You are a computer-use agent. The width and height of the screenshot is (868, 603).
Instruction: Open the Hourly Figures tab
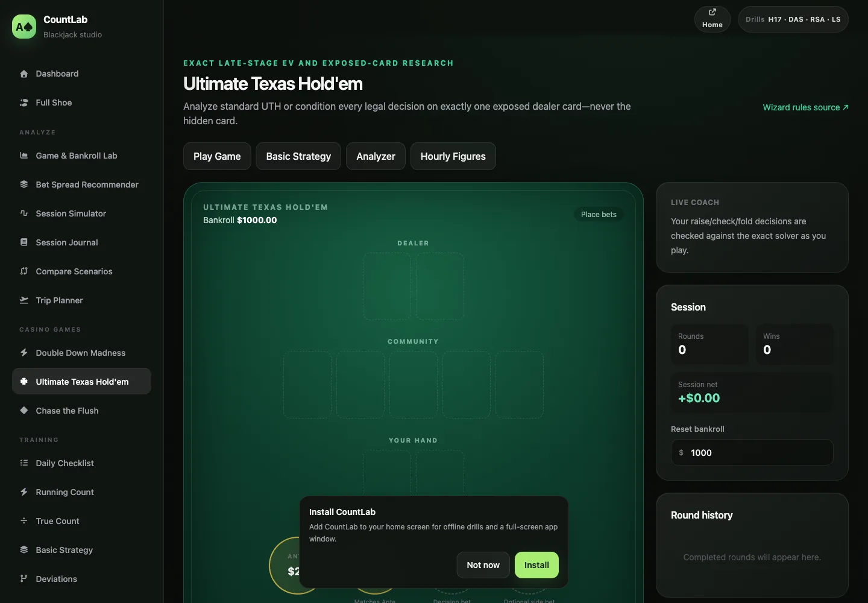453,156
